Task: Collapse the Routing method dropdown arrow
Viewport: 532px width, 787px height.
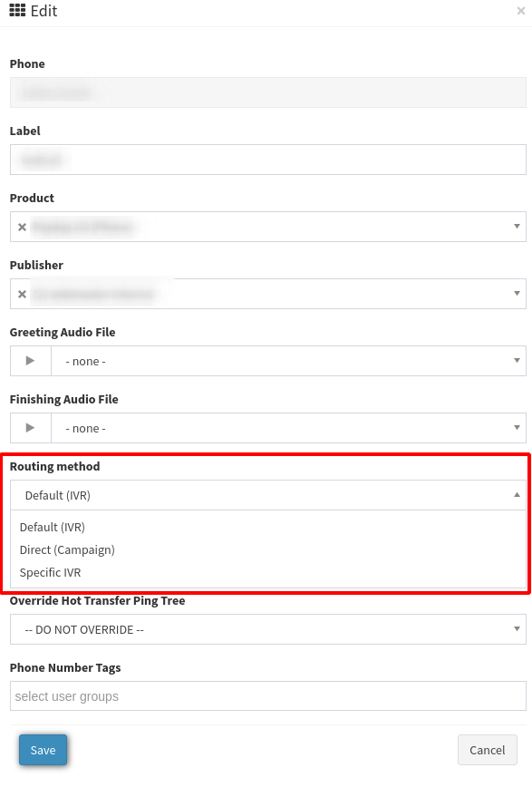Action: (x=517, y=495)
